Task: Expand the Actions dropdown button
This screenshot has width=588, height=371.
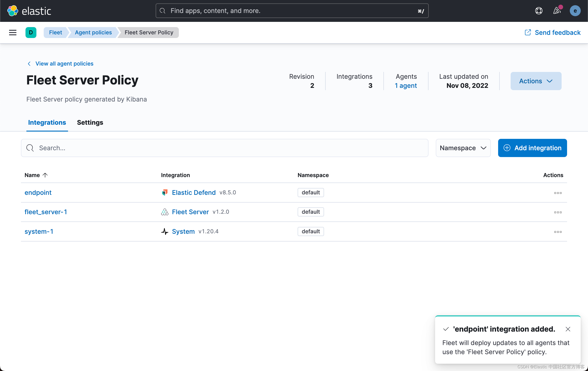Action: [536, 81]
